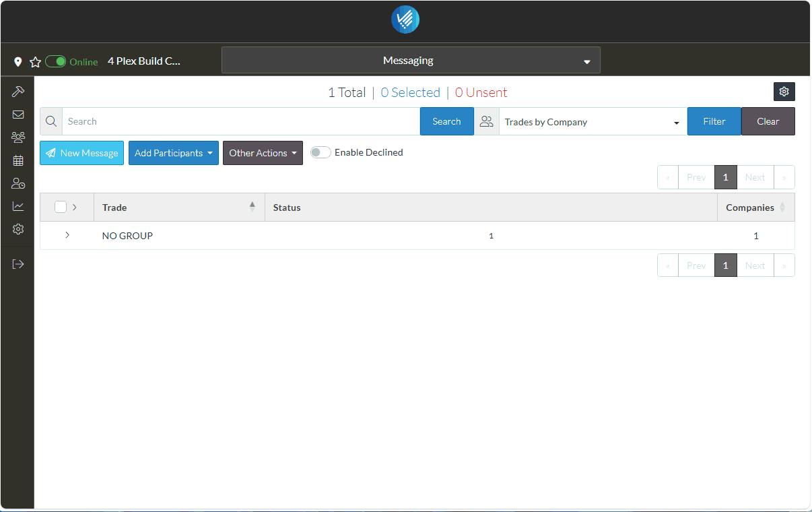Click top pagination Prev
812x512 pixels.
tap(696, 177)
